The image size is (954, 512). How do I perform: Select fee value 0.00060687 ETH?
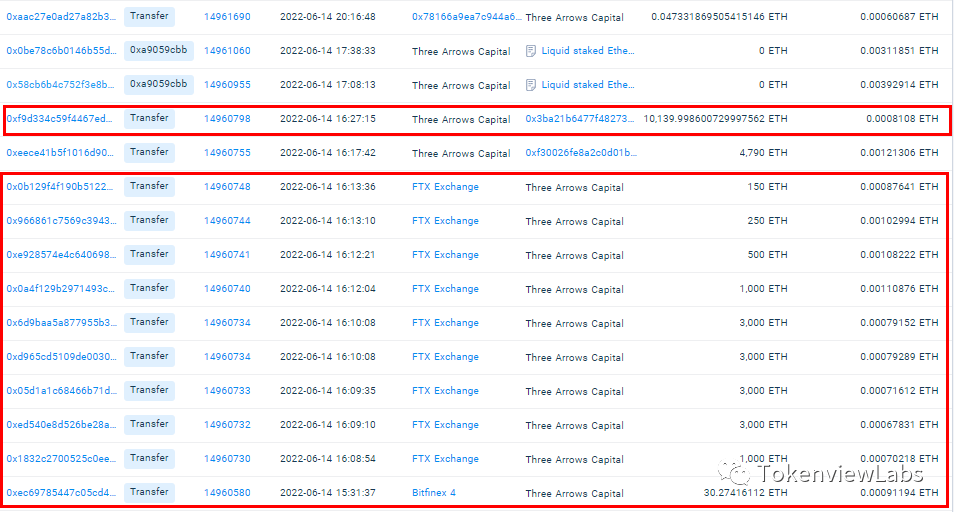(x=899, y=17)
